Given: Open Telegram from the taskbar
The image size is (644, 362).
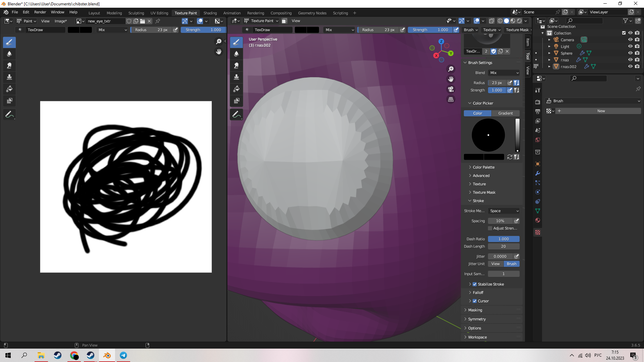Looking at the screenshot, I should pyautogui.click(x=123, y=355).
